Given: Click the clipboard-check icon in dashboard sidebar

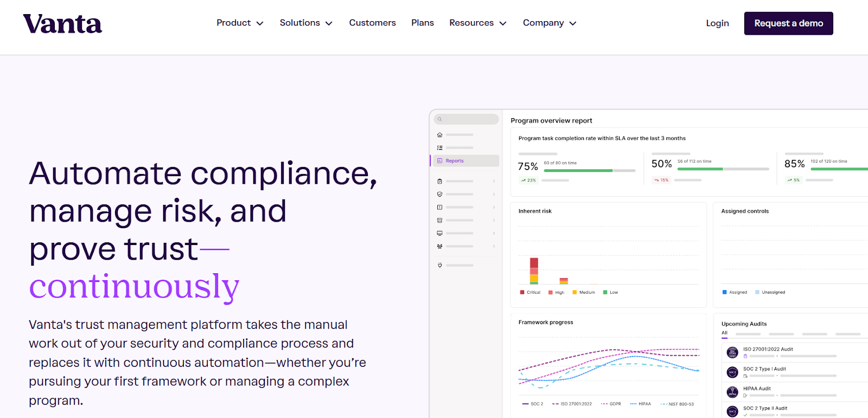Looking at the screenshot, I should [440, 181].
